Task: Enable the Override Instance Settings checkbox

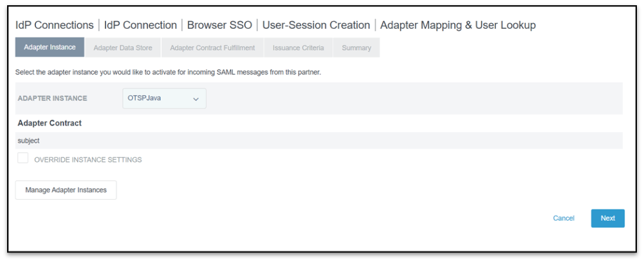Action: (x=23, y=158)
